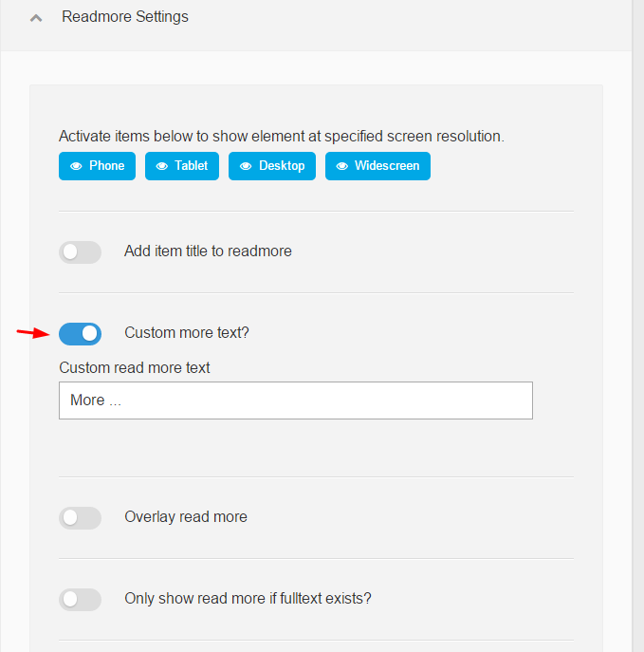This screenshot has width=644, height=652.
Task: Click the vertical scrollbar on right edge
Action: [x=638, y=326]
